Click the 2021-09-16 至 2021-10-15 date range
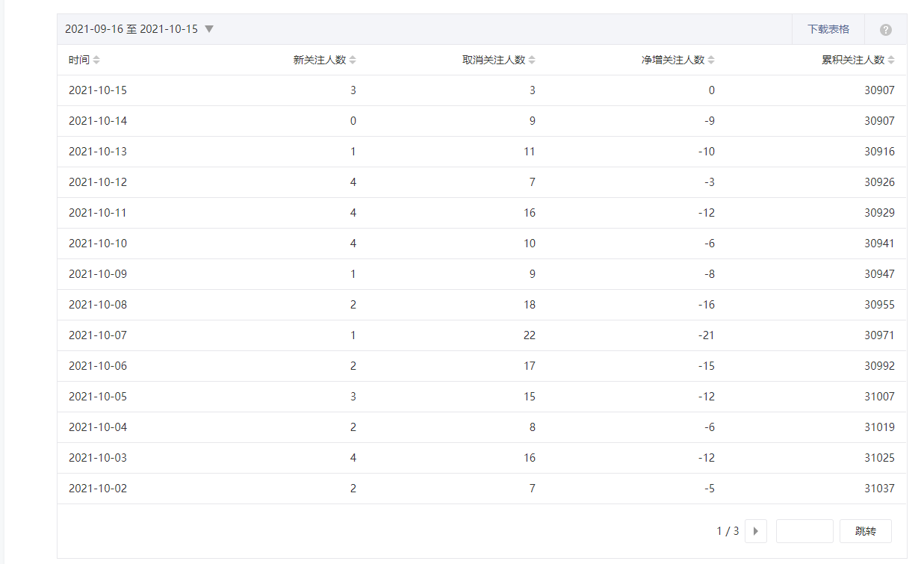 tap(131, 29)
